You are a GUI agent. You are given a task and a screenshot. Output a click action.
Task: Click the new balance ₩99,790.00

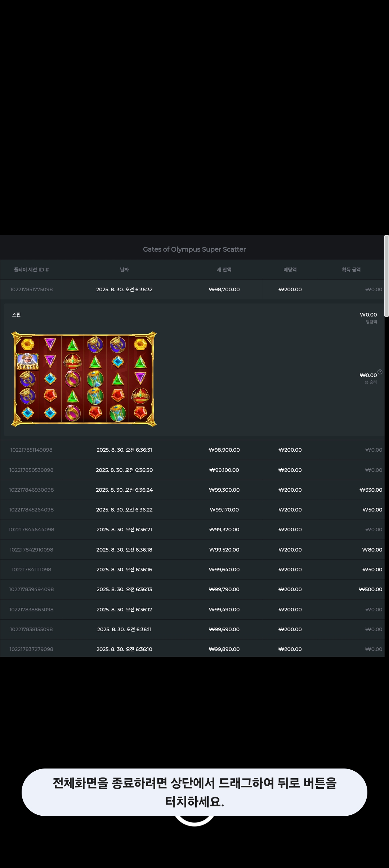click(224, 589)
